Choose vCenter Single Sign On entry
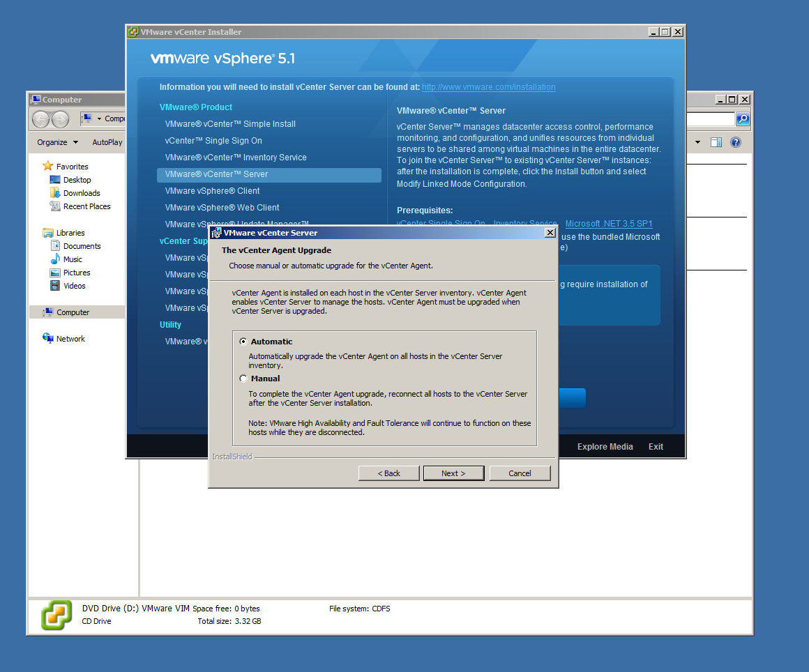 pos(213,141)
